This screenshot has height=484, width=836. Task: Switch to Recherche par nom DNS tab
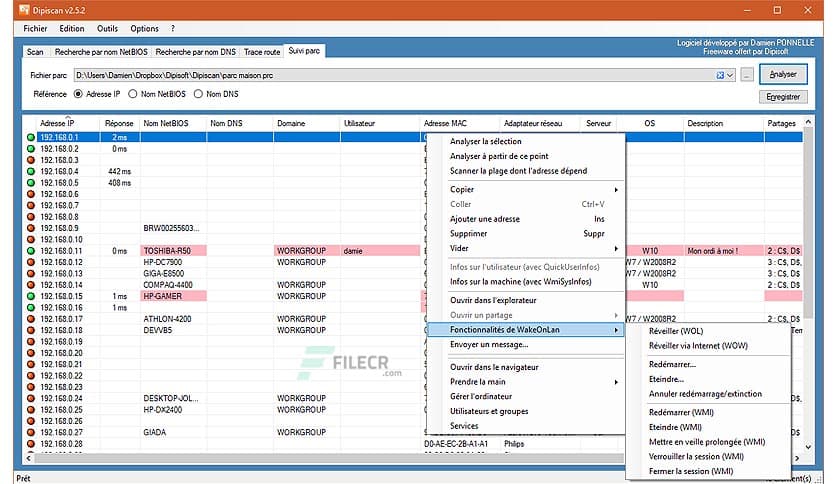click(x=196, y=52)
